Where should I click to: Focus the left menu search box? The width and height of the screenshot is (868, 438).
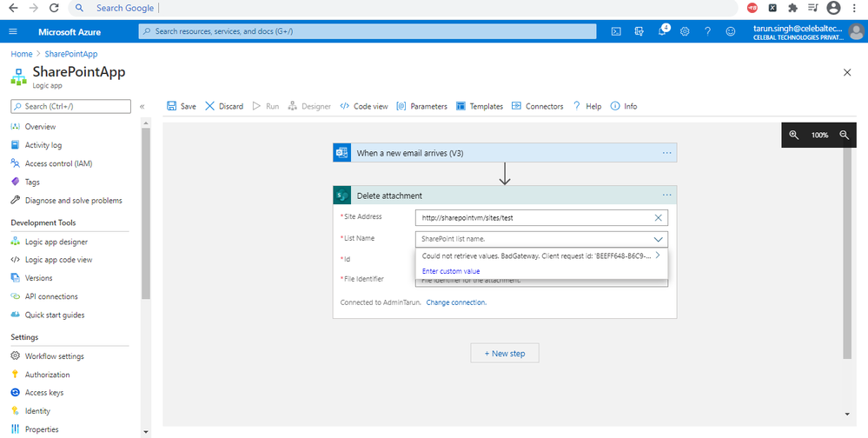(x=71, y=106)
